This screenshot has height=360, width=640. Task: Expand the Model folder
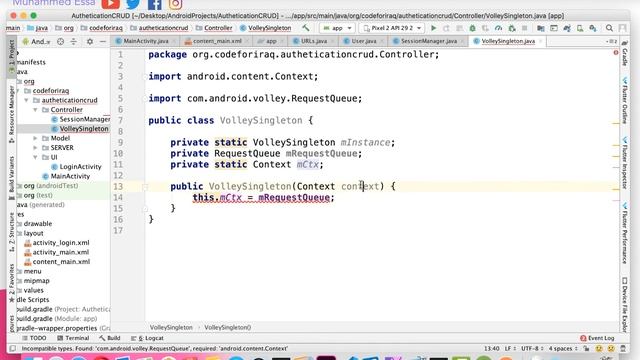(x=36, y=138)
